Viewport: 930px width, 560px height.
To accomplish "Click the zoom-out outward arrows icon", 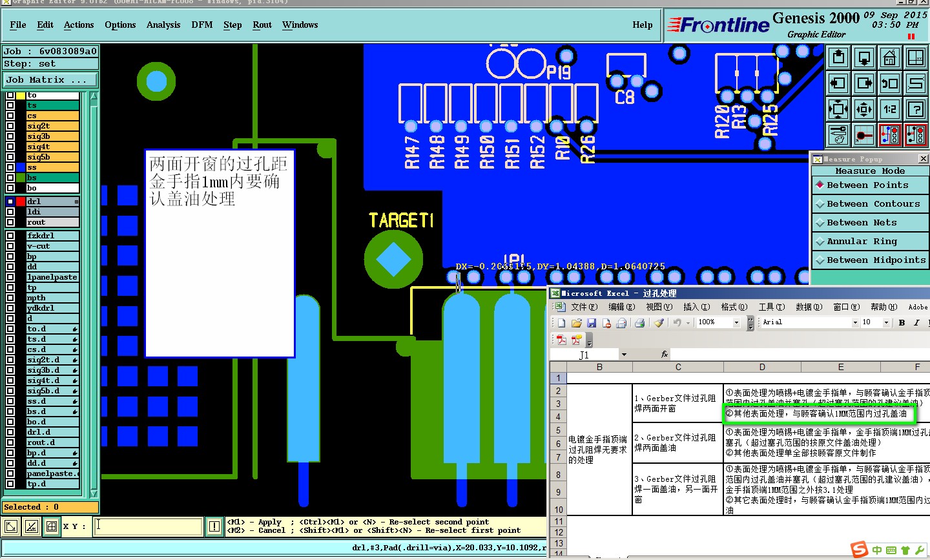I will pos(864,109).
